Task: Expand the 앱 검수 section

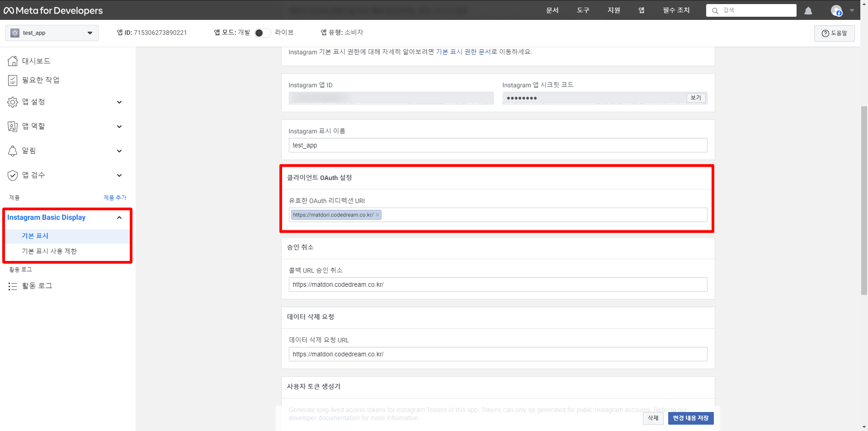Action: coord(119,175)
